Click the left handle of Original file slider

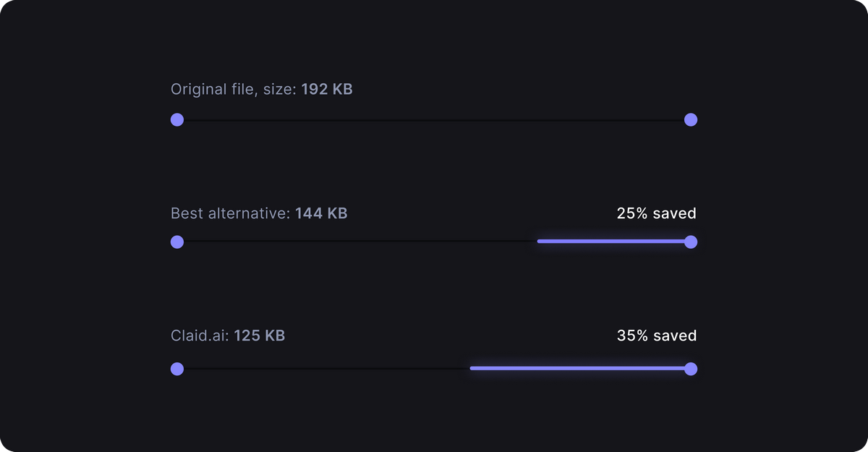(x=177, y=120)
